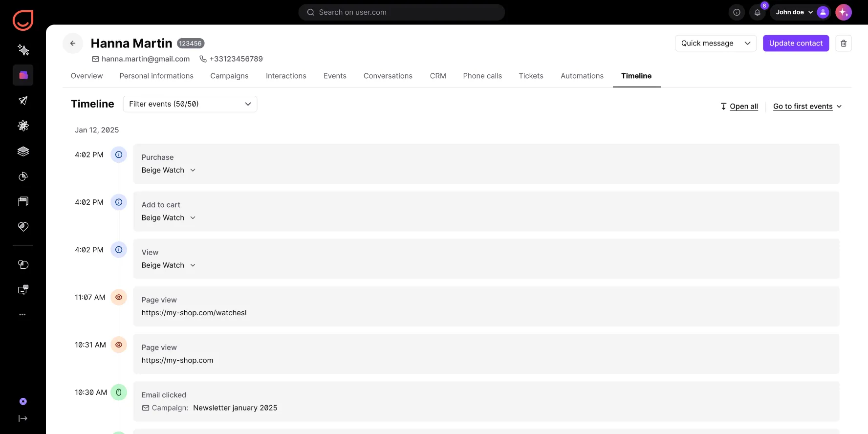Click the 11:07 AM page view eye icon

point(119,297)
